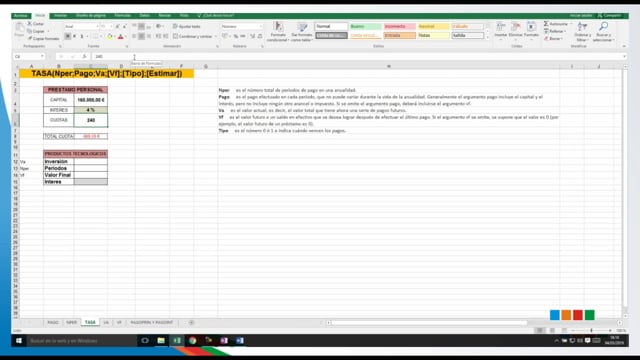
Task: Toggle bold formatting (N)
Action: [x=68, y=36]
